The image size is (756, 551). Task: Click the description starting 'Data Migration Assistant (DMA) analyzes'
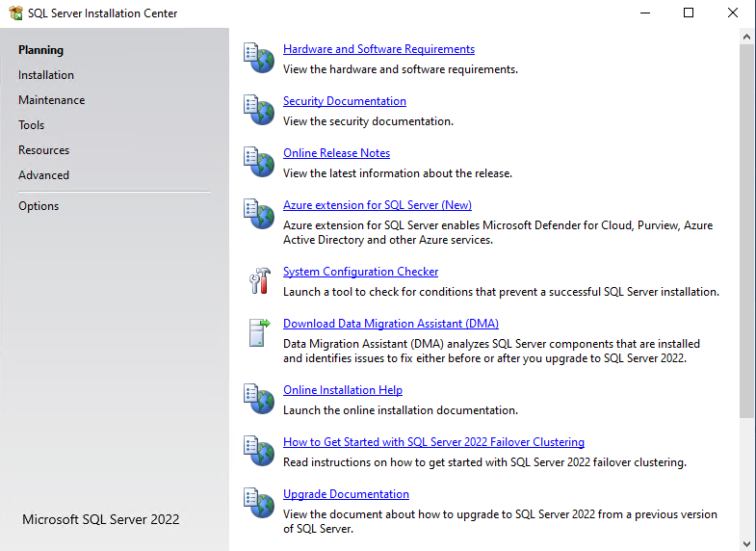pyautogui.click(x=491, y=352)
